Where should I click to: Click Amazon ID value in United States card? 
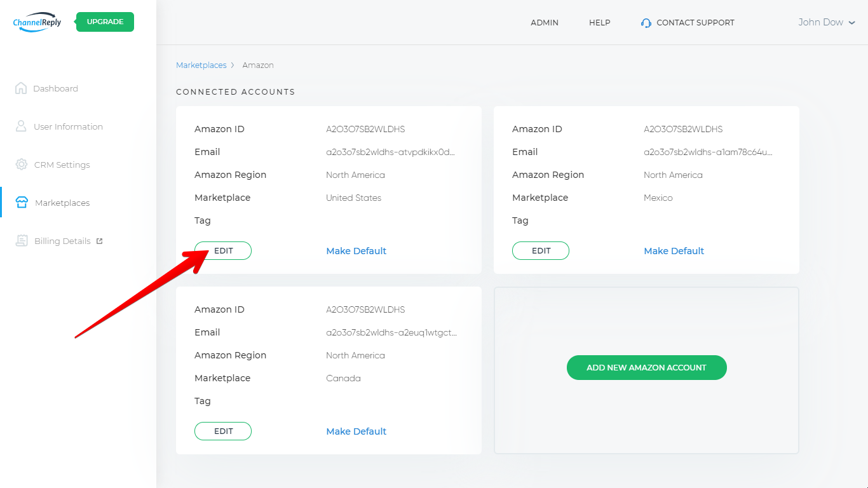pyautogui.click(x=365, y=129)
